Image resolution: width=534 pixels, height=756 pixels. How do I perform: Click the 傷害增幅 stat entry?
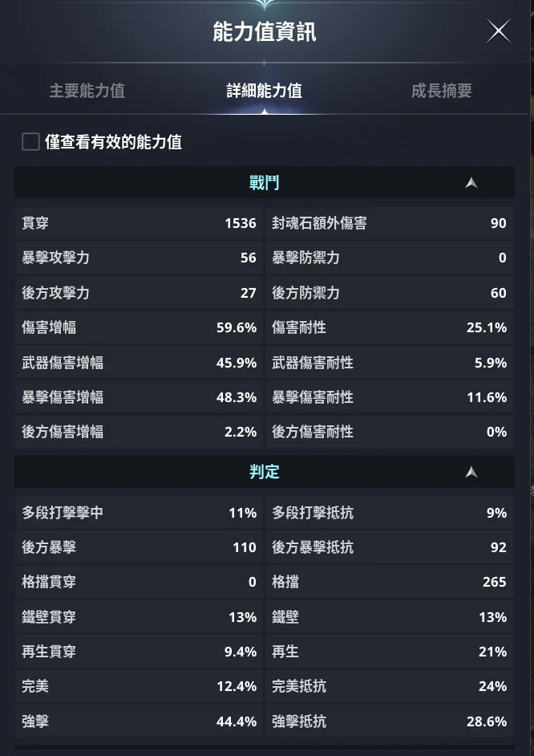(x=139, y=327)
